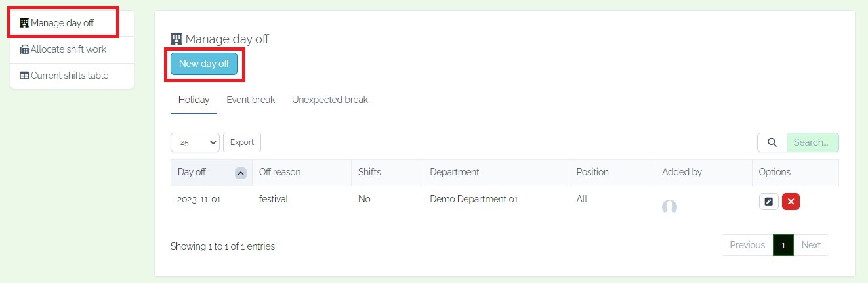The height and width of the screenshot is (283, 868).
Task: Click the New day off button
Action: coord(204,64)
